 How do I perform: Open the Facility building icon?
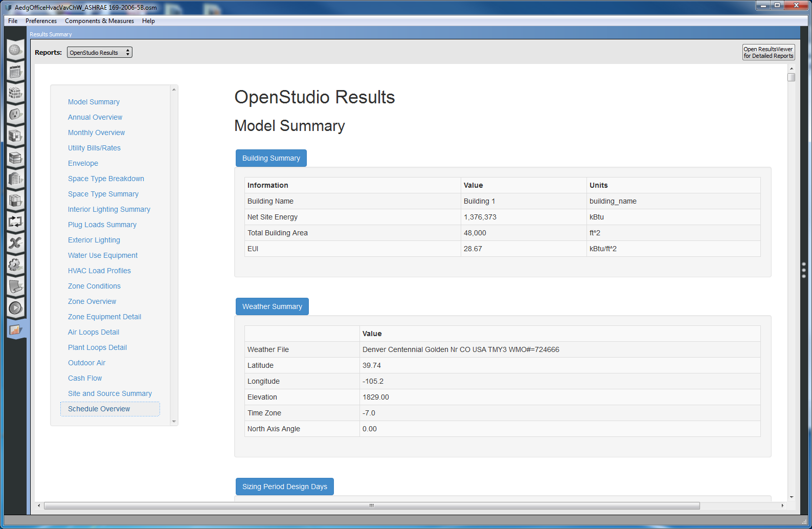click(x=15, y=179)
